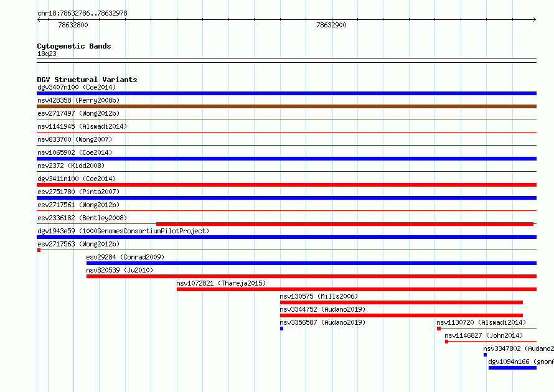Select the blue bar under dgv3407n100
This screenshot has height=392, width=554.
click(x=286, y=93)
